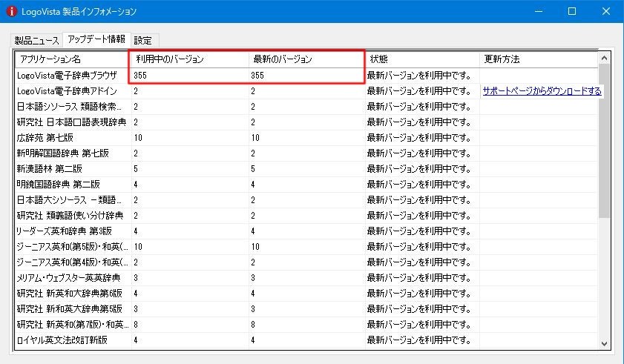Select the LogoVista電子辞典アドイン row
This screenshot has height=364, width=624.
(x=306, y=91)
